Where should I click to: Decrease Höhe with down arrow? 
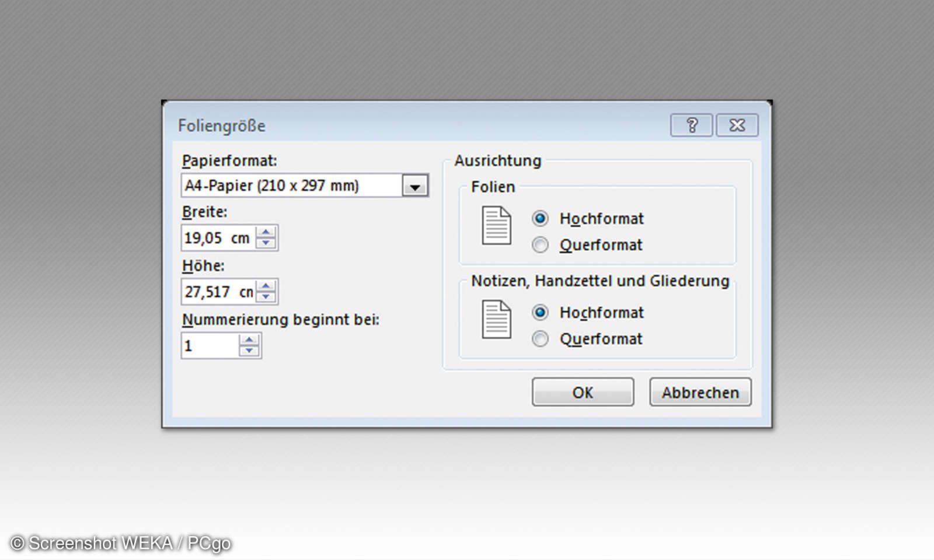pyautogui.click(x=266, y=297)
